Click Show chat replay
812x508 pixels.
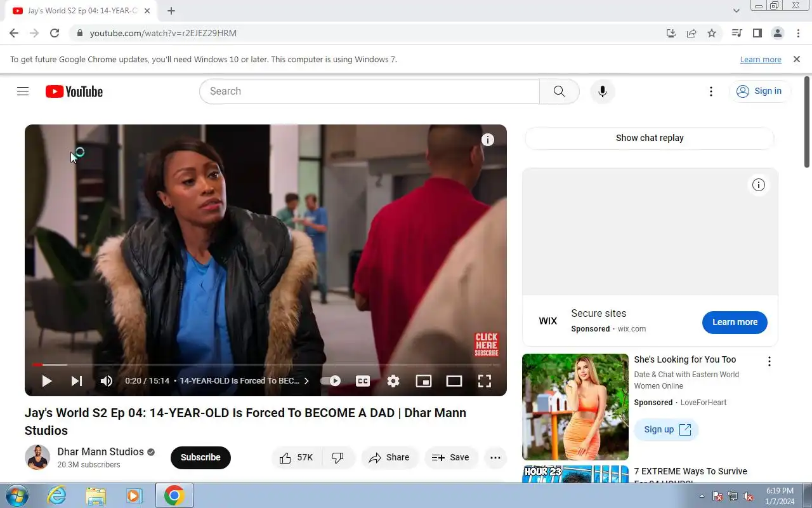click(x=650, y=138)
